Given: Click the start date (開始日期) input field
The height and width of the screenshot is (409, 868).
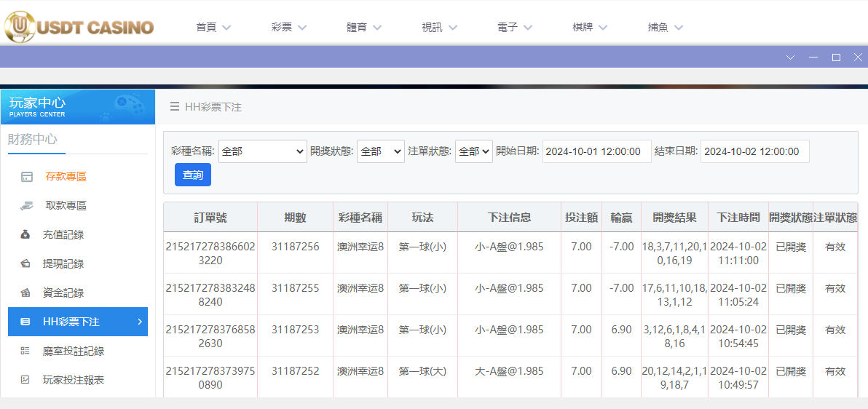Looking at the screenshot, I should coord(596,151).
